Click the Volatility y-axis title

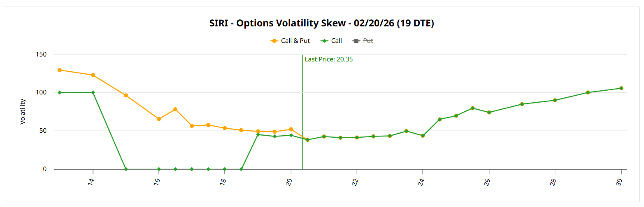[23, 112]
